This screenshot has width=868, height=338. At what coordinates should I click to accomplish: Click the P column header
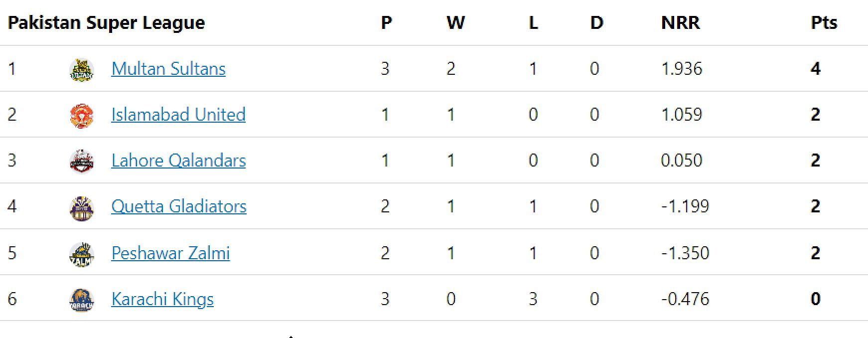[386, 23]
